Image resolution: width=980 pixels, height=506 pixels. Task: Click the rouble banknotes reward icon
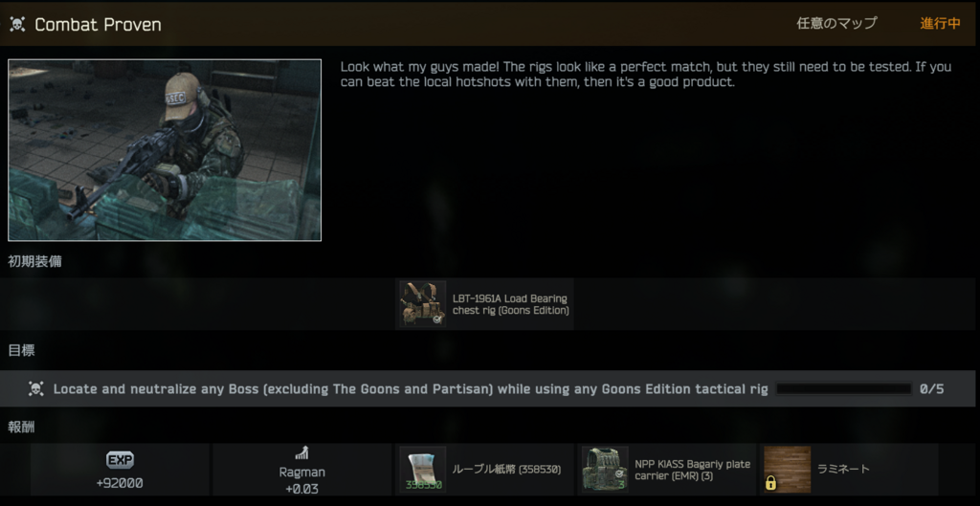(x=422, y=469)
